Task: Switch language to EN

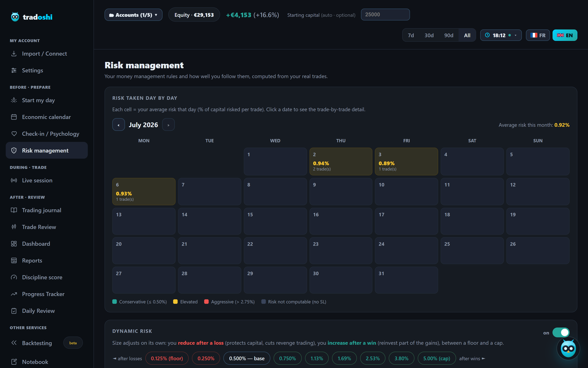Action: pos(565,35)
